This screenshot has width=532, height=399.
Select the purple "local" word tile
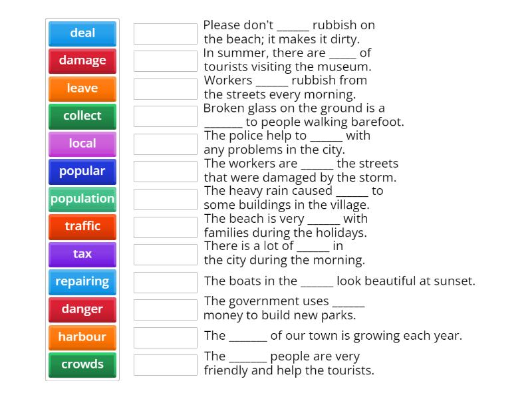point(82,144)
